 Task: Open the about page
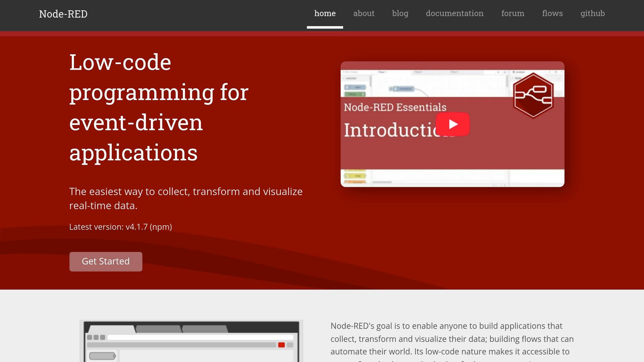(x=364, y=13)
